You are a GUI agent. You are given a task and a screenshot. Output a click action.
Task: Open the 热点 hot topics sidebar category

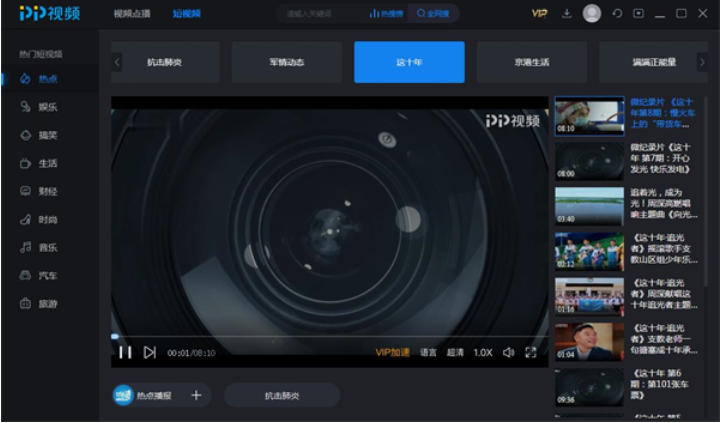(x=39, y=79)
